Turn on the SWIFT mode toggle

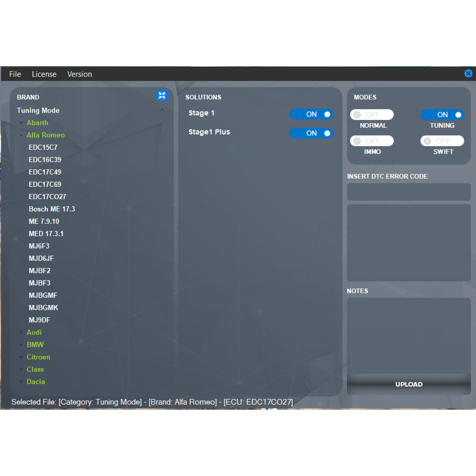point(442,141)
